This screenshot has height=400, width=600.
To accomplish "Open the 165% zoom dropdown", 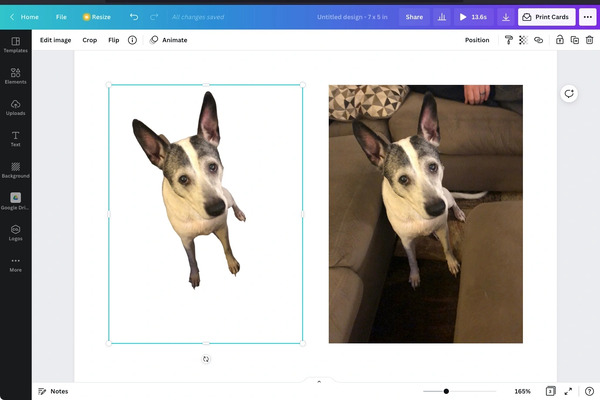I will 522,391.
